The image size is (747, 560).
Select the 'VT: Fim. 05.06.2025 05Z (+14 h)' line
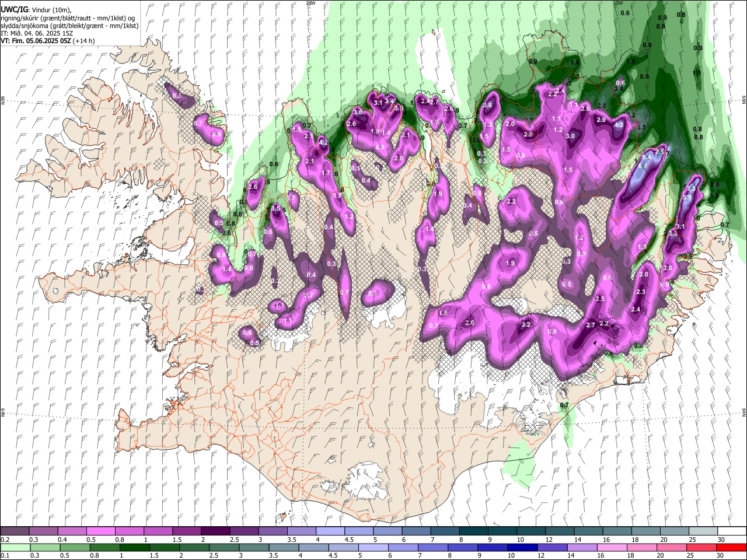tap(47, 41)
